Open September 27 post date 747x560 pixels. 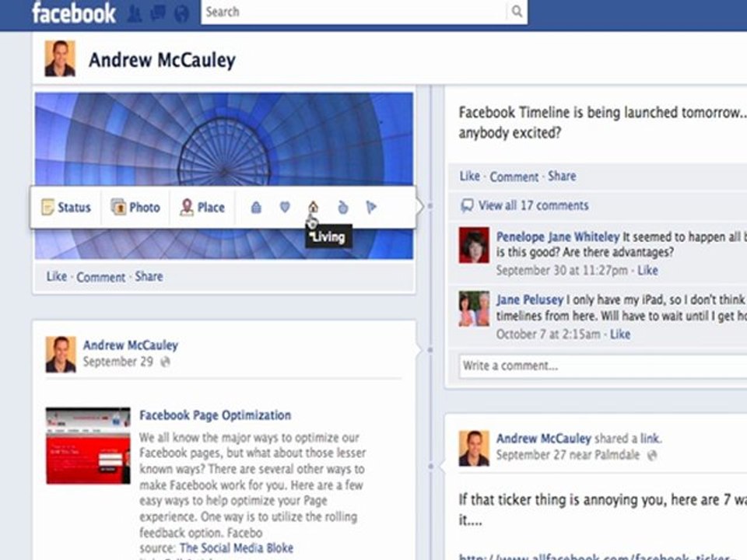point(530,455)
